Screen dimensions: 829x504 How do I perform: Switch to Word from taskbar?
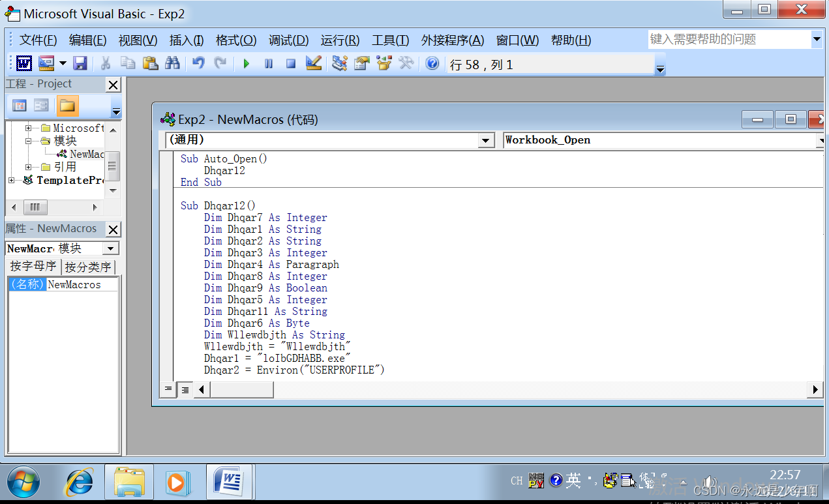click(x=229, y=482)
